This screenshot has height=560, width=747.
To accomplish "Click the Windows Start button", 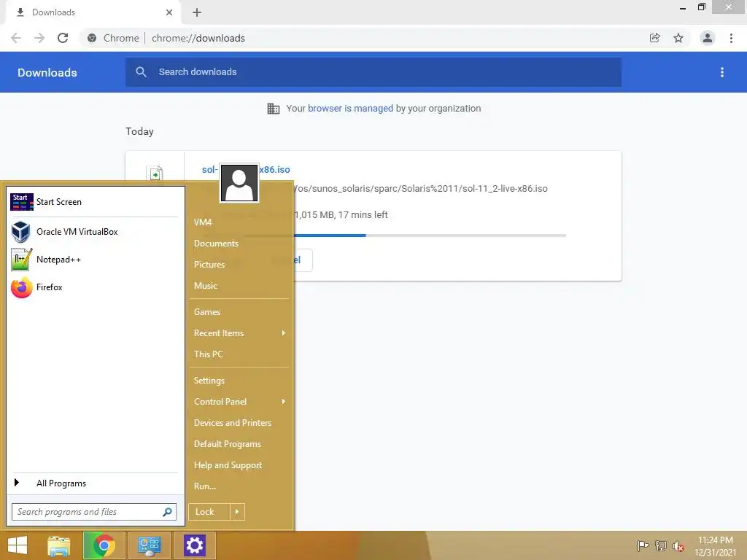I will (x=18, y=545).
